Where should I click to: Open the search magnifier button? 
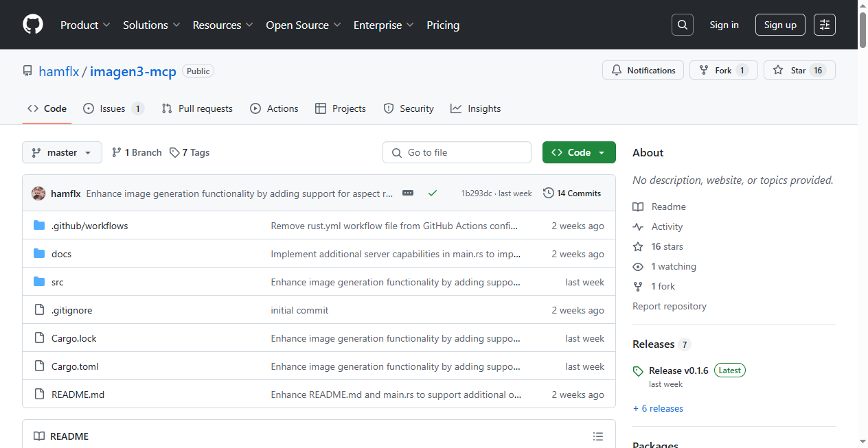click(682, 25)
